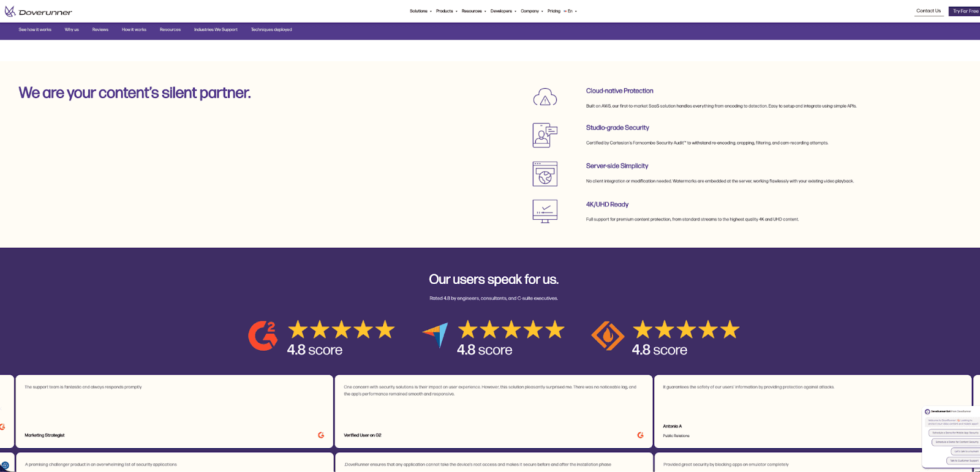Click 4.8 score text next to Capterra
This screenshot has width=980, height=472.
(x=484, y=350)
